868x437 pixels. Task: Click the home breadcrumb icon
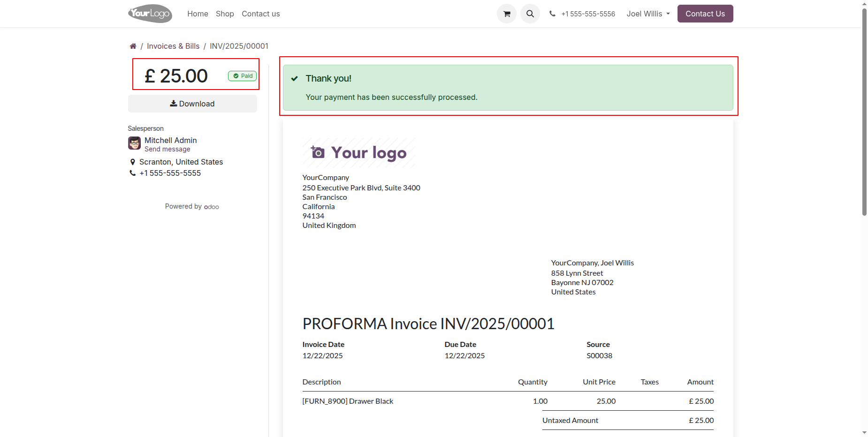click(133, 46)
